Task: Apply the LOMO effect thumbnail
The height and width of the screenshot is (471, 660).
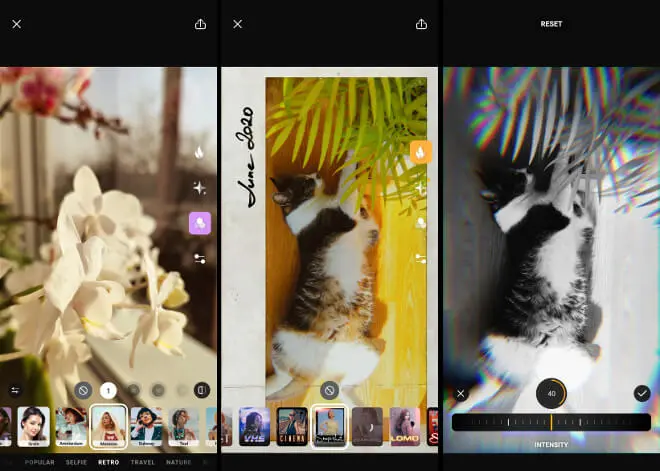Action: 404,426
